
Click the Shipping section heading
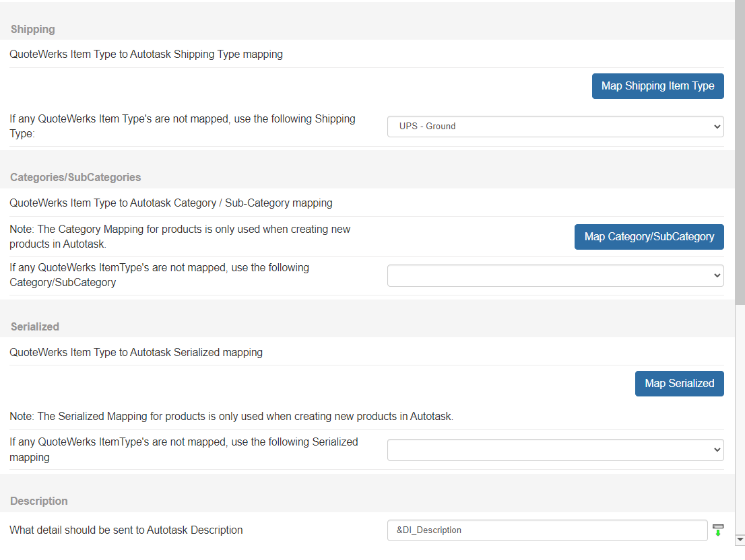point(33,30)
